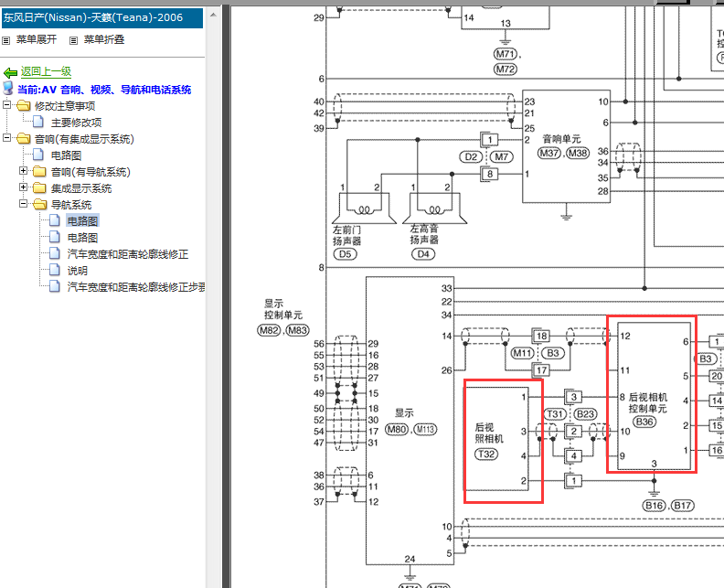Image resolution: width=724 pixels, height=588 pixels.
Task: Click the M71 M72 ground label near top
Action: pos(506,61)
